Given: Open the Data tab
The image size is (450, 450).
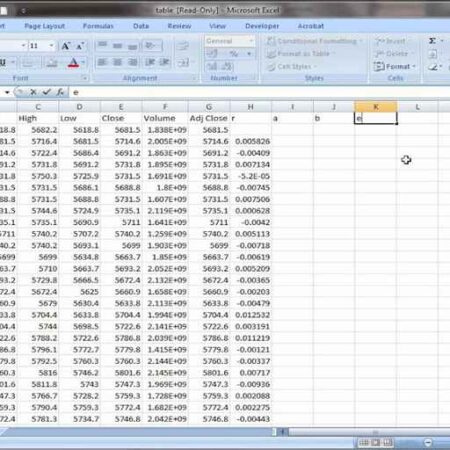Looking at the screenshot, I should 141,26.
